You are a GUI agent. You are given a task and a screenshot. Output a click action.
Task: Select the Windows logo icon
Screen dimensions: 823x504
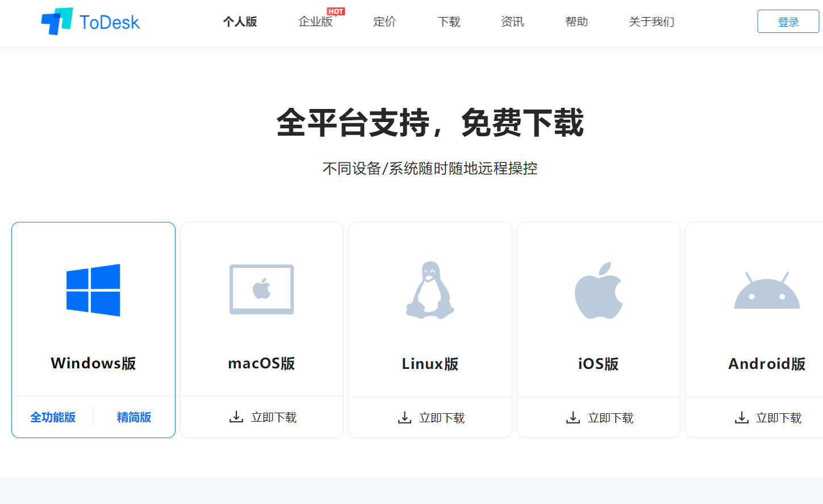click(93, 290)
